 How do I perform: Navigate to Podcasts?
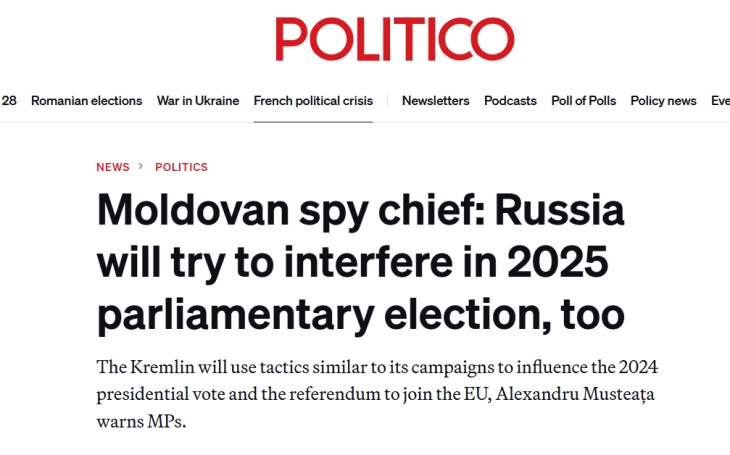pyautogui.click(x=510, y=101)
